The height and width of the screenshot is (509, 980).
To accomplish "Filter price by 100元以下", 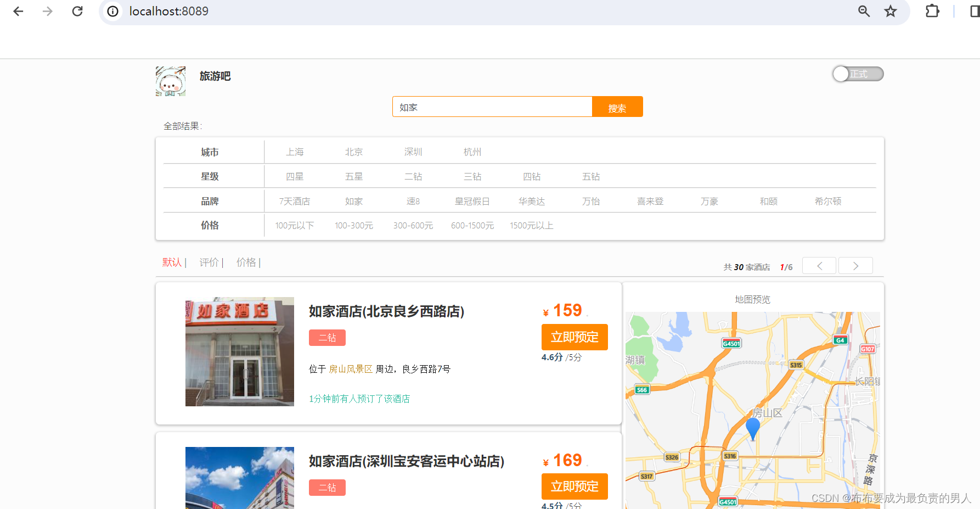I will click(295, 226).
